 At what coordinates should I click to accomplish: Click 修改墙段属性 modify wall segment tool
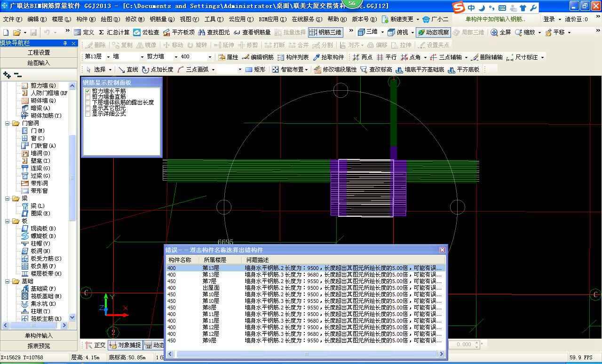tap(335, 69)
